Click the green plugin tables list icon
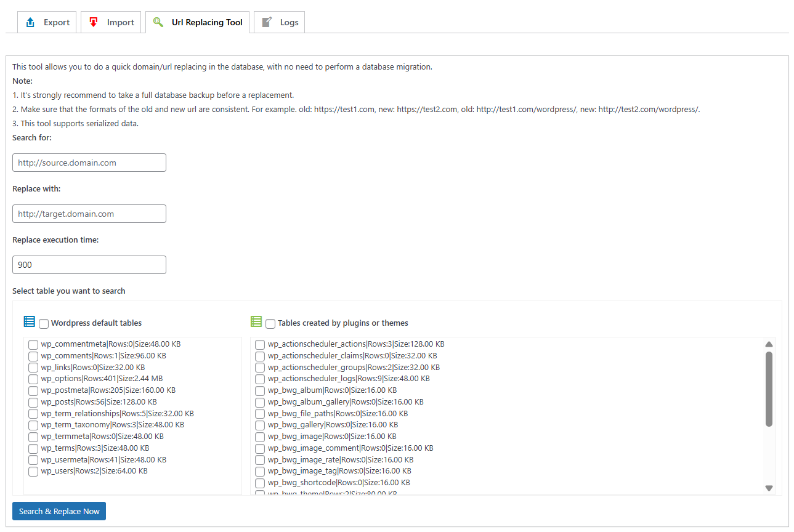 (256, 321)
